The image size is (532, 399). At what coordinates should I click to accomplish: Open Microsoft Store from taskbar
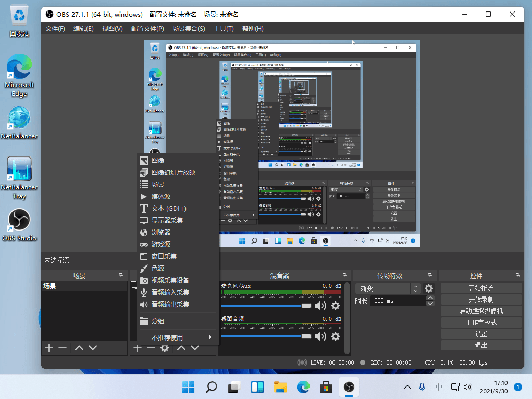click(x=326, y=387)
